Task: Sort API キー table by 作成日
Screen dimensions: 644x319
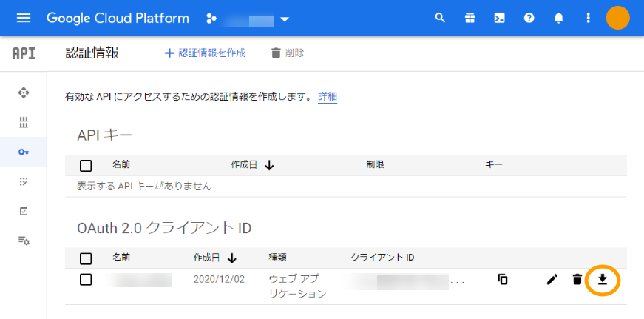Action: click(252, 165)
